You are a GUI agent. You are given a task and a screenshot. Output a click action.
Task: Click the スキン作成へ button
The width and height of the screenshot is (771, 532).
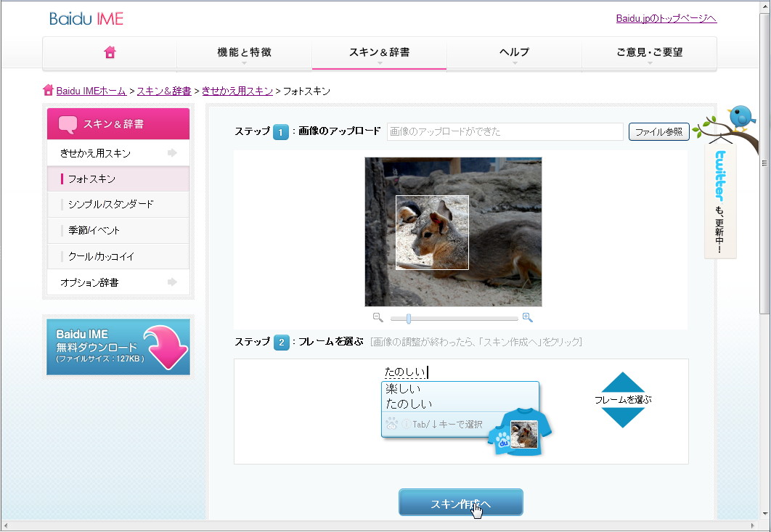tap(460, 502)
